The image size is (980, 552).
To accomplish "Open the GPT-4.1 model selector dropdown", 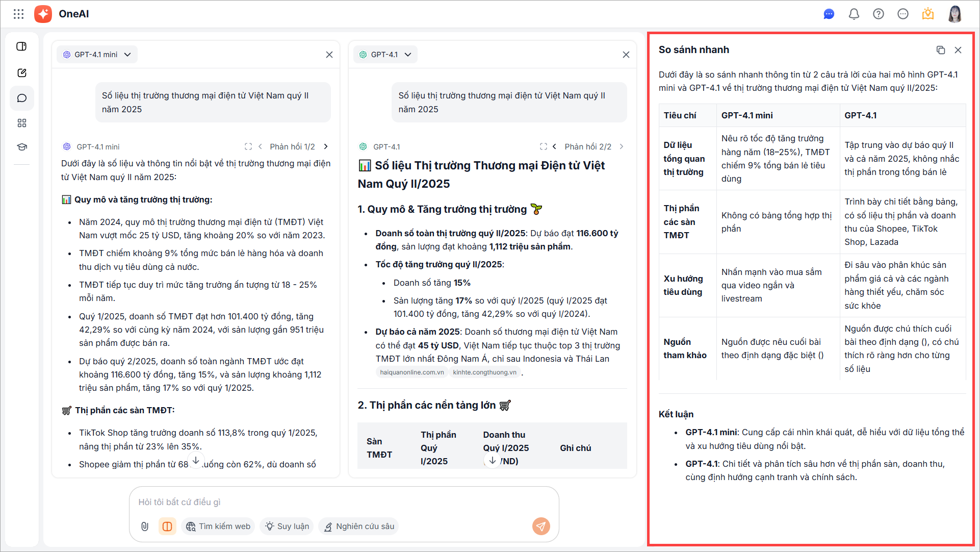I will (385, 55).
